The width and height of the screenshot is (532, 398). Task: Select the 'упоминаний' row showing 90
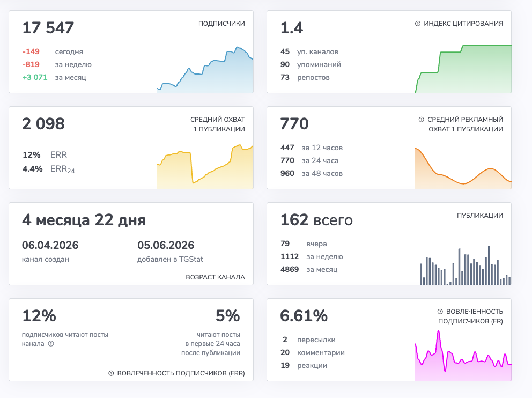[311, 64]
